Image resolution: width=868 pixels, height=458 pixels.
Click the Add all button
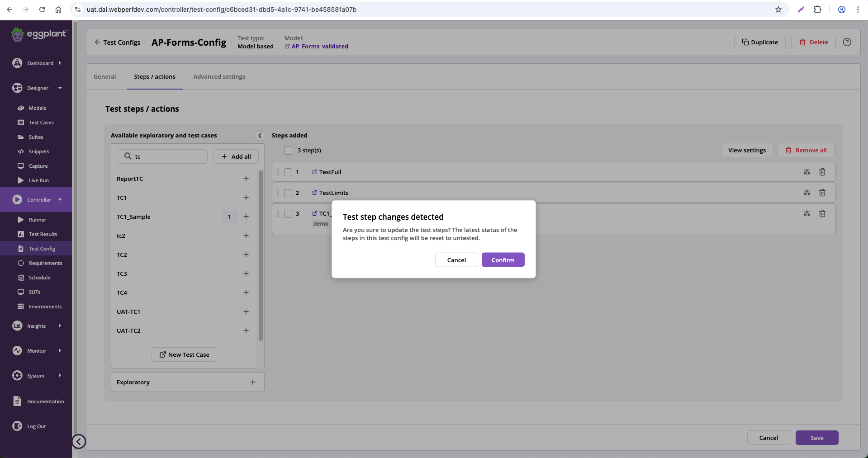pos(236,156)
